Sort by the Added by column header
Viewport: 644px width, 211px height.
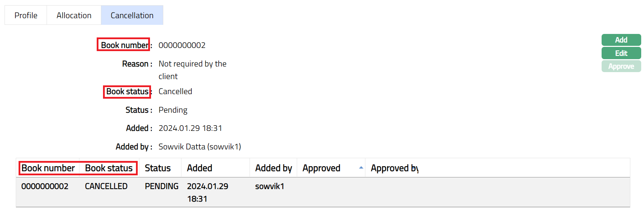tap(273, 168)
